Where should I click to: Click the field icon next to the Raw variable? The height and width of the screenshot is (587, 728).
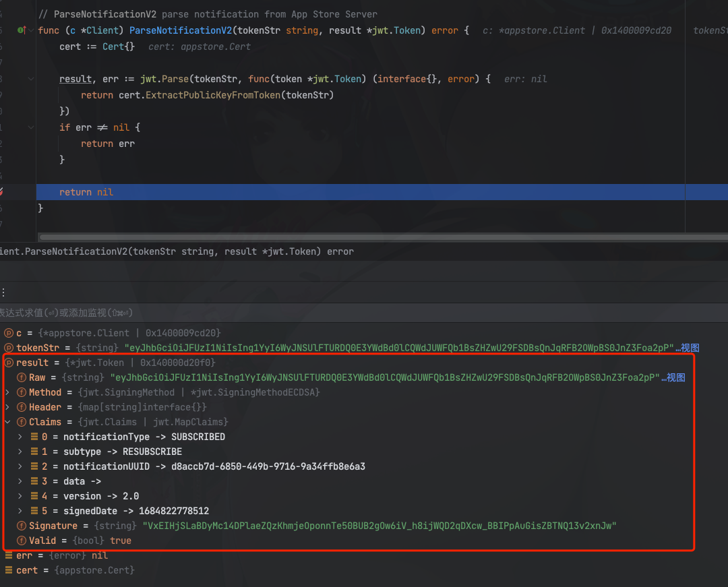click(x=21, y=377)
